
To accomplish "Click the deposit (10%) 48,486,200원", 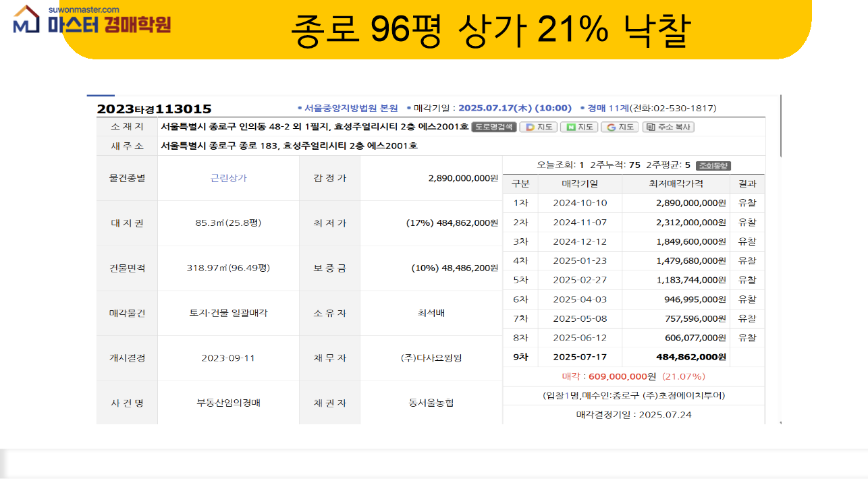I will pyautogui.click(x=455, y=268).
